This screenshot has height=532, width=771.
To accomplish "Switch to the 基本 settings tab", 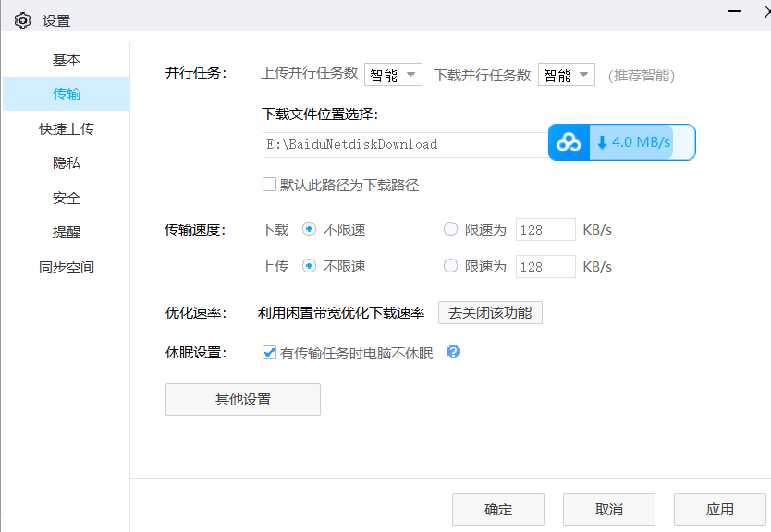I will [x=67, y=57].
